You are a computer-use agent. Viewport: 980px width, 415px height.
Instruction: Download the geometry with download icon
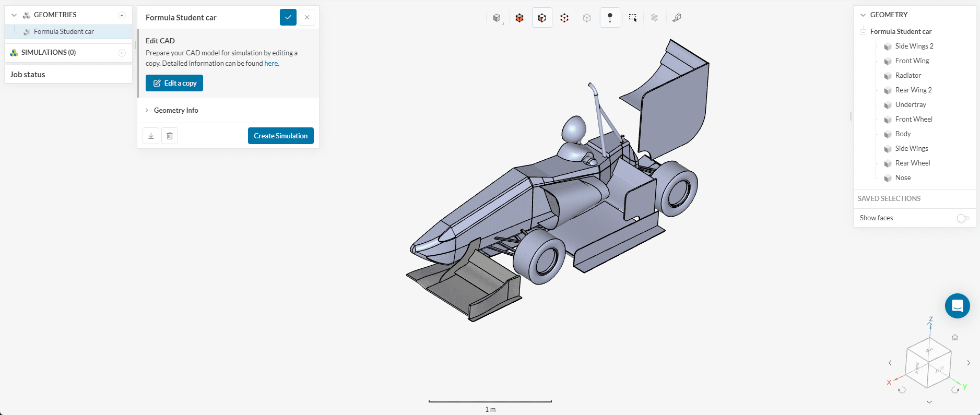tap(151, 136)
